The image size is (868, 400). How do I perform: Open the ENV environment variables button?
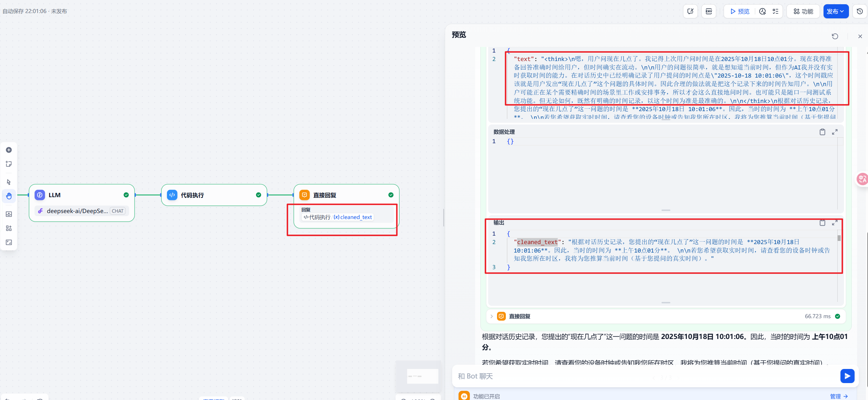708,11
